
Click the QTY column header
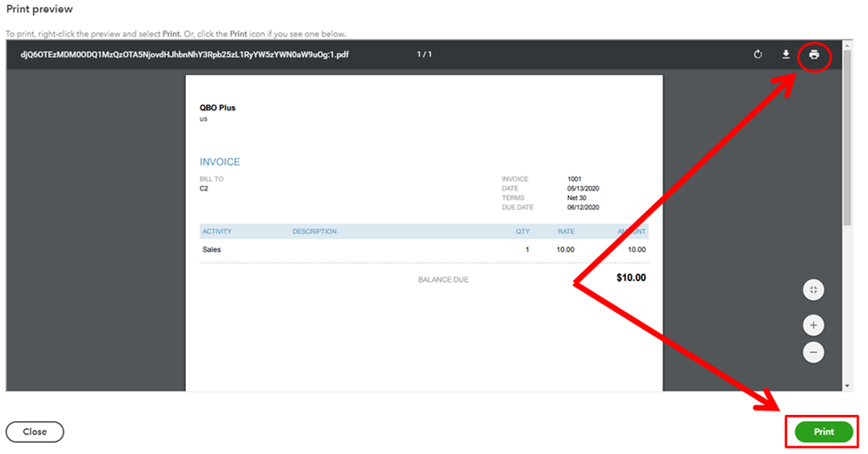click(x=522, y=231)
